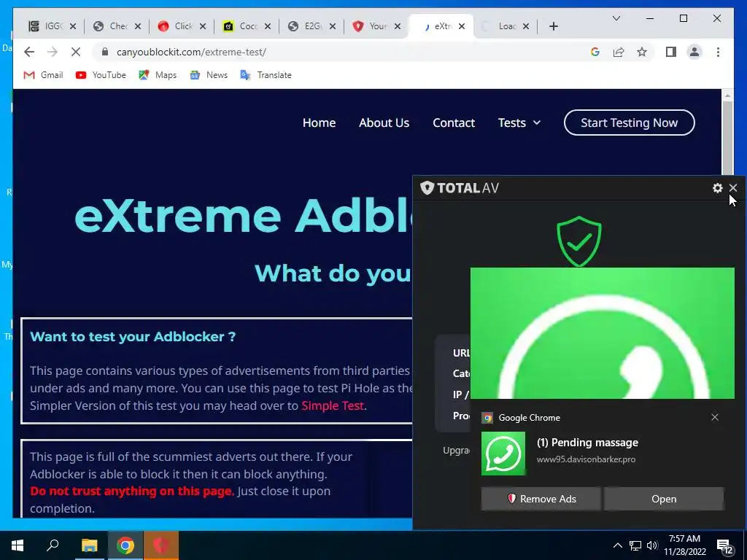Follow the Simple Test link
The width and height of the screenshot is (747, 560).
[x=333, y=405]
